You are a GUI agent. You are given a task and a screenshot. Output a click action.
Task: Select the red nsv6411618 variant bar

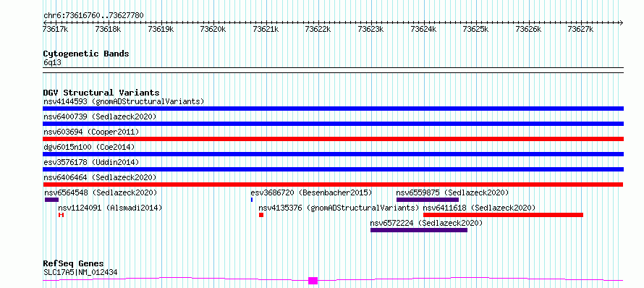pos(503,215)
